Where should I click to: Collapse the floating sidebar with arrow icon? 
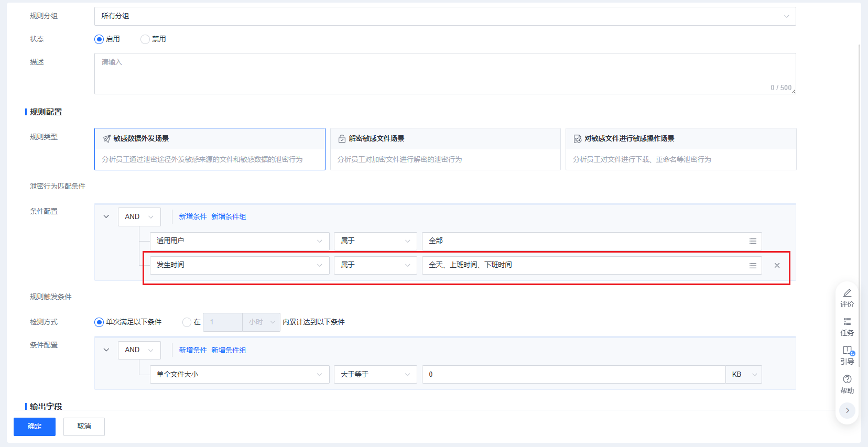coord(847,411)
